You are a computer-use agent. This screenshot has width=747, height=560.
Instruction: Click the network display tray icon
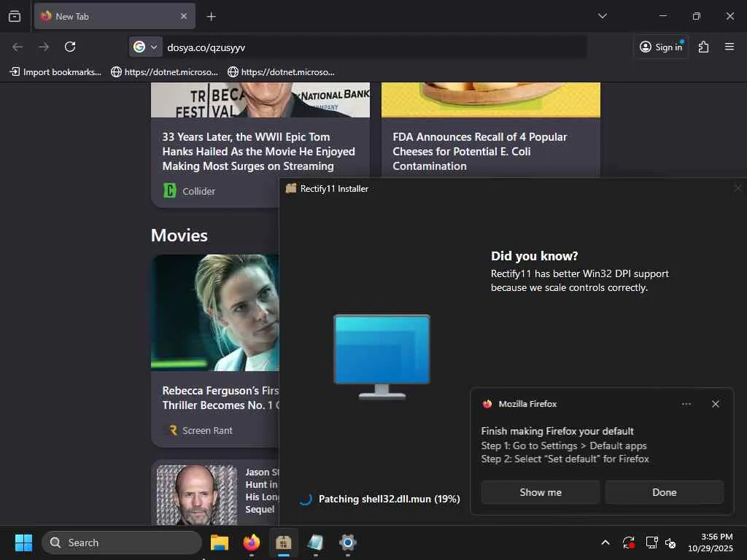[651, 542]
